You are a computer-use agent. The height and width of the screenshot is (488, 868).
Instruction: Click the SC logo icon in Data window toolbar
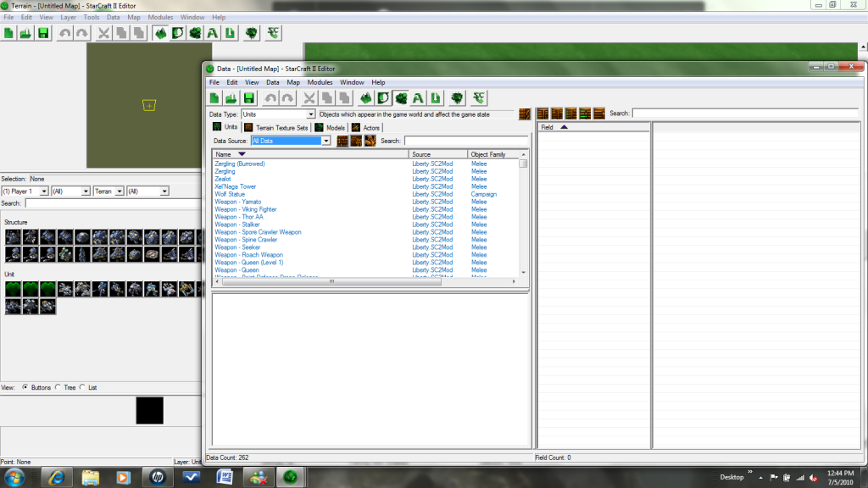(x=479, y=98)
